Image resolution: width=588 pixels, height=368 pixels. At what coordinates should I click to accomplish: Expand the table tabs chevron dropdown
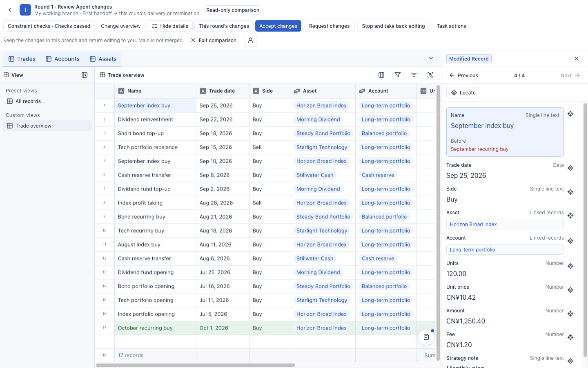pyautogui.click(x=431, y=58)
